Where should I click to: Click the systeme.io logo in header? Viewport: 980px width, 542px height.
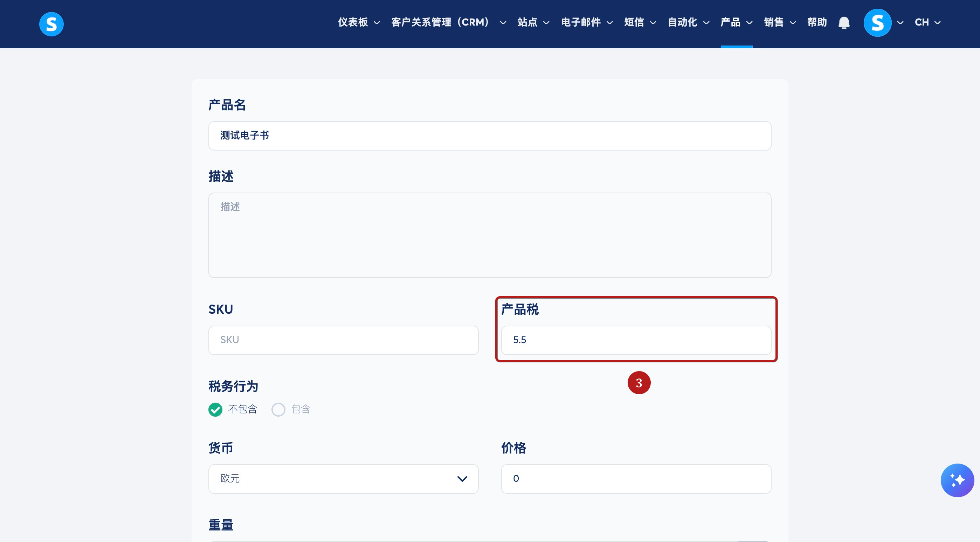click(51, 23)
